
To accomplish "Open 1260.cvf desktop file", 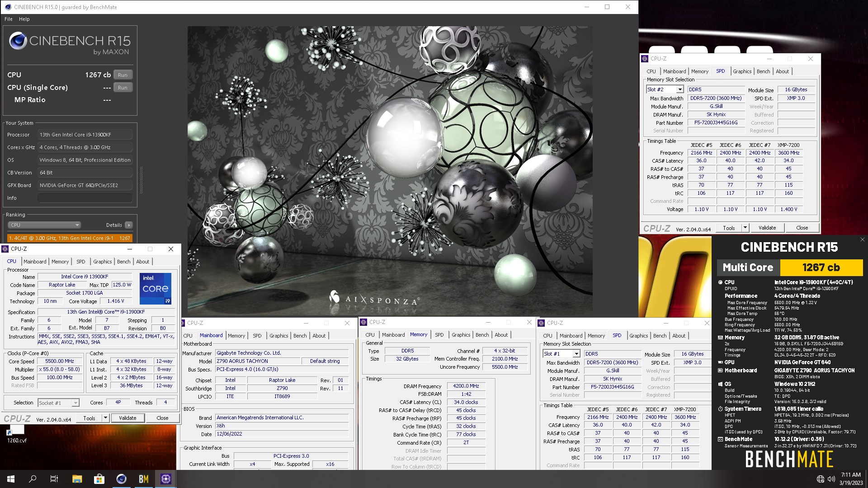I will click(17, 434).
